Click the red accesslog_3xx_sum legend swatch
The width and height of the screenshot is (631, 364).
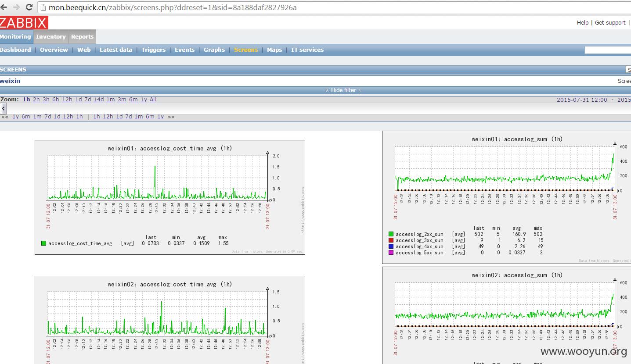pos(391,240)
